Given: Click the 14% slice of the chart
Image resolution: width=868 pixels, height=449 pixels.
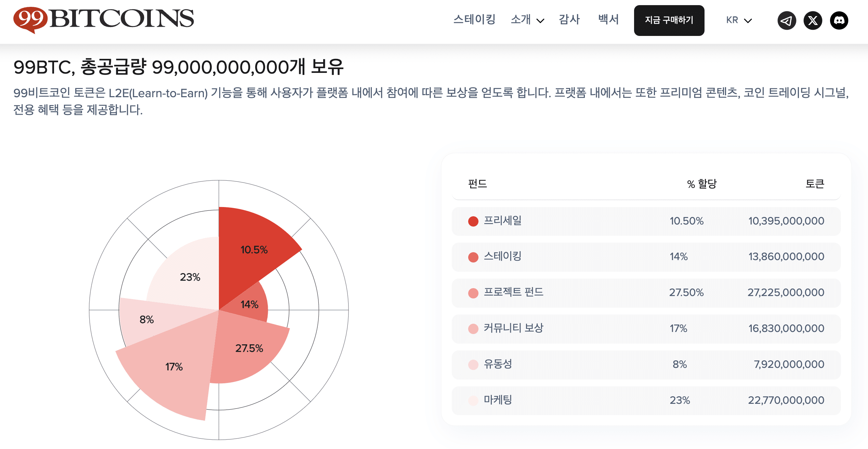Looking at the screenshot, I should 249,304.
